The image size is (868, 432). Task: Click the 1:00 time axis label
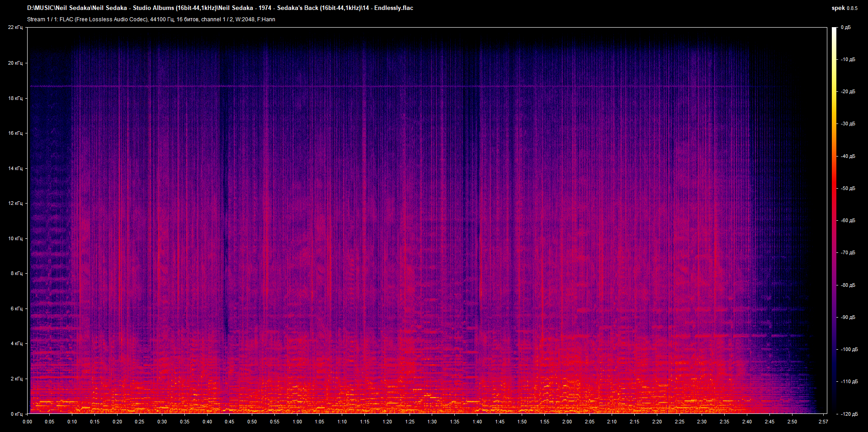point(297,422)
